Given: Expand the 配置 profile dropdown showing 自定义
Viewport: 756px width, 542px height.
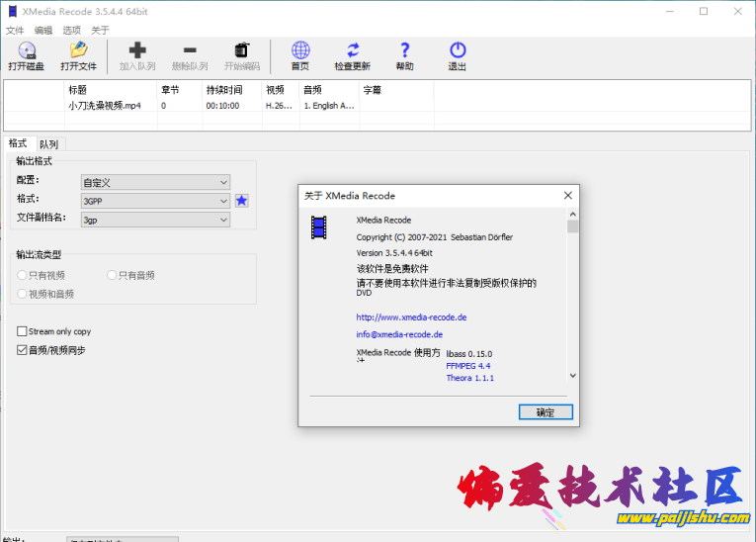Looking at the screenshot, I should 155,182.
